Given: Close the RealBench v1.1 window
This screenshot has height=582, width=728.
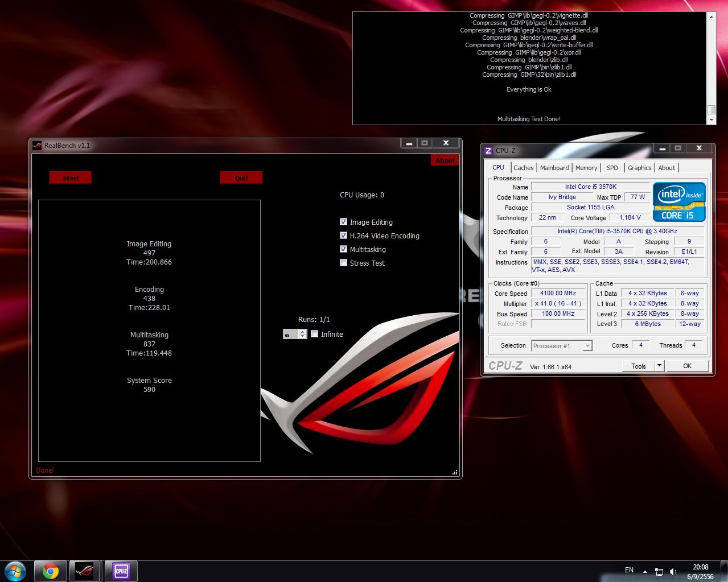Looking at the screenshot, I should (x=446, y=143).
